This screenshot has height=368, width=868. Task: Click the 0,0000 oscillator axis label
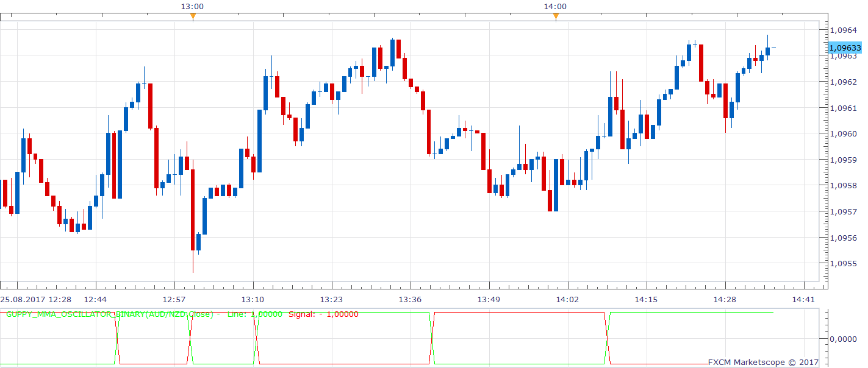(x=845, y=339)
